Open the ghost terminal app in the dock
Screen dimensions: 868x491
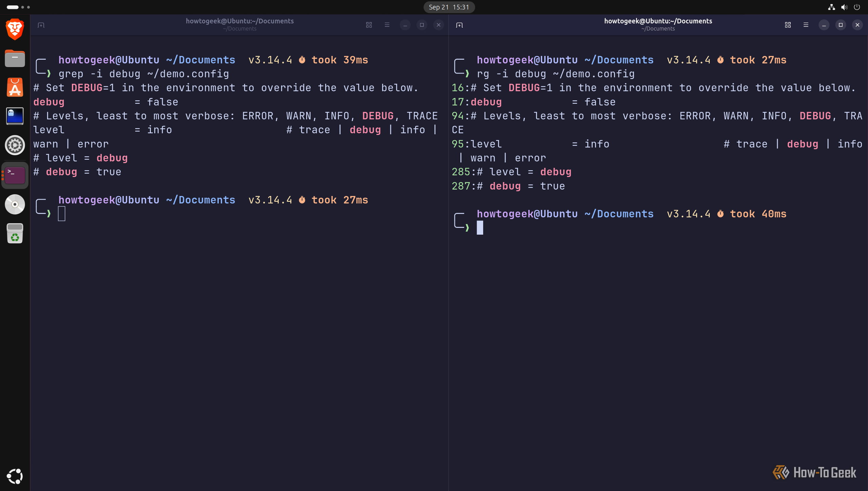click(x=15, y=116)
